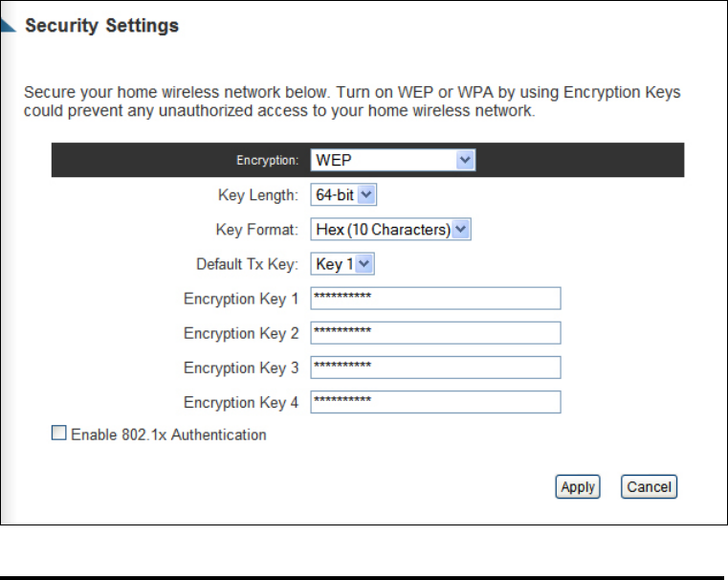This screenshot has height=580, width=728.
Task: Click the Apply button
Action: 578,486
